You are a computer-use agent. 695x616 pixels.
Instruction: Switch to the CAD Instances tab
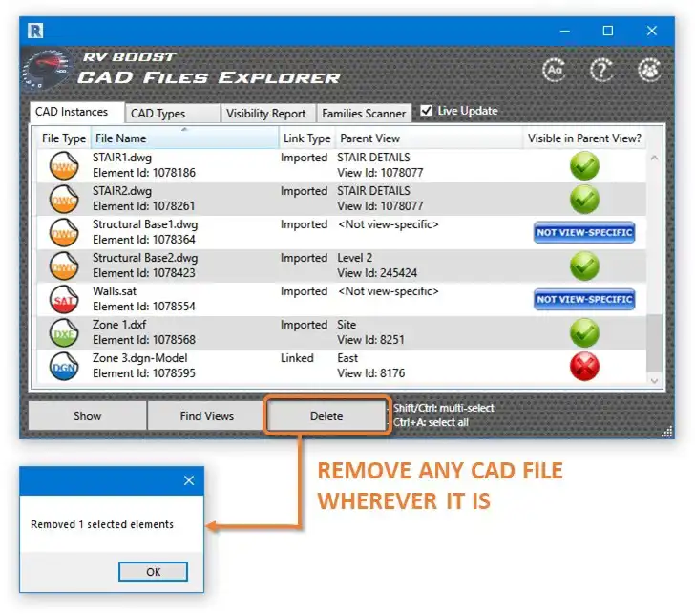click(76, 112)
